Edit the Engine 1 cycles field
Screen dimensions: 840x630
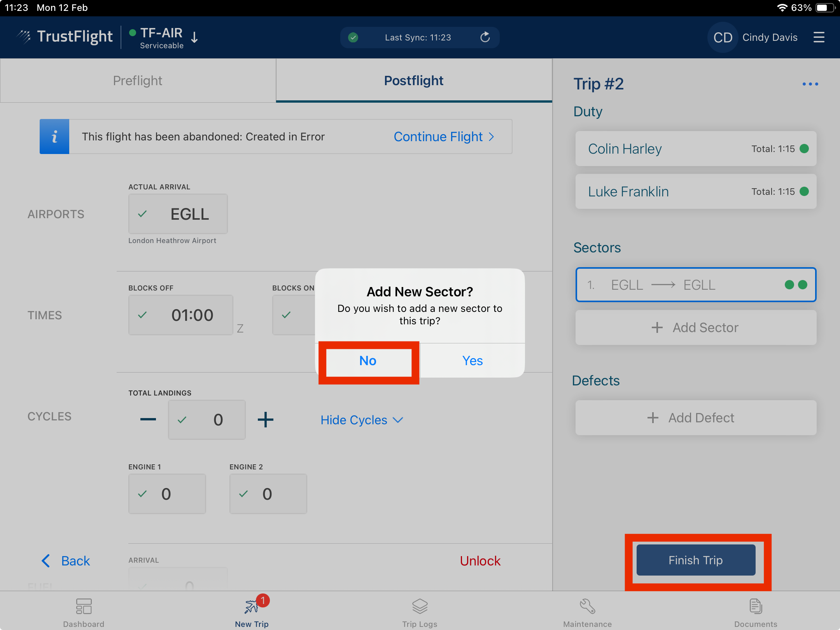167,494
